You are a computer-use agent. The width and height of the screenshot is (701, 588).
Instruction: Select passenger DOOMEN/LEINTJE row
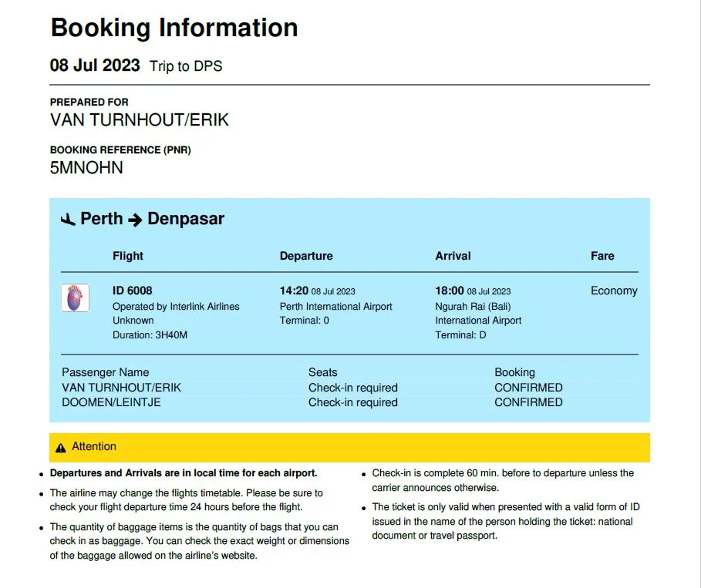click(349, 402)
